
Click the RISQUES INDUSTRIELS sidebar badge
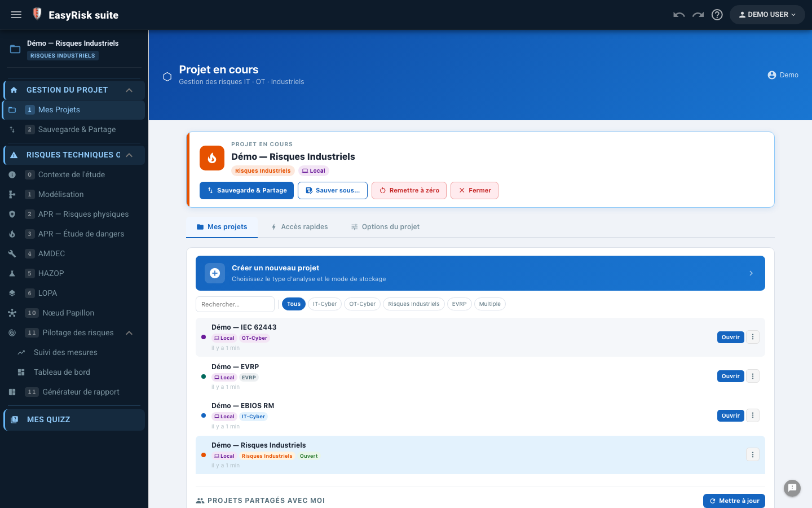click(x=63, y=56)
